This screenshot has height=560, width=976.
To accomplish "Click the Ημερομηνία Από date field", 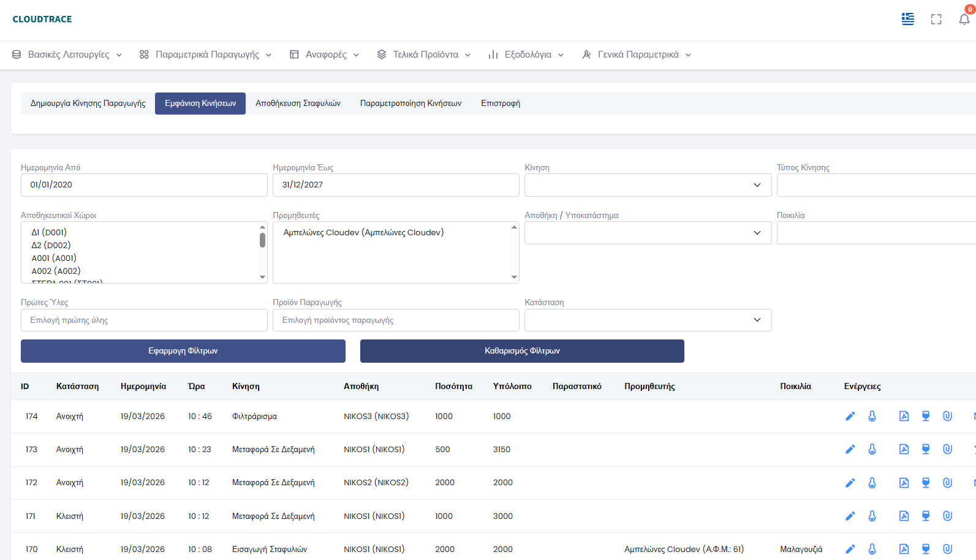I will (144, 185).
